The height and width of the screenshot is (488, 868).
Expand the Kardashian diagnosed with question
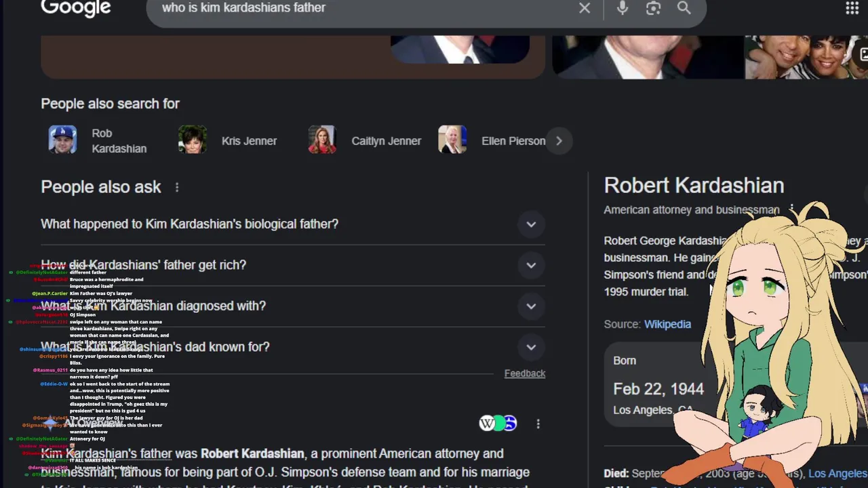pos(531,306)
